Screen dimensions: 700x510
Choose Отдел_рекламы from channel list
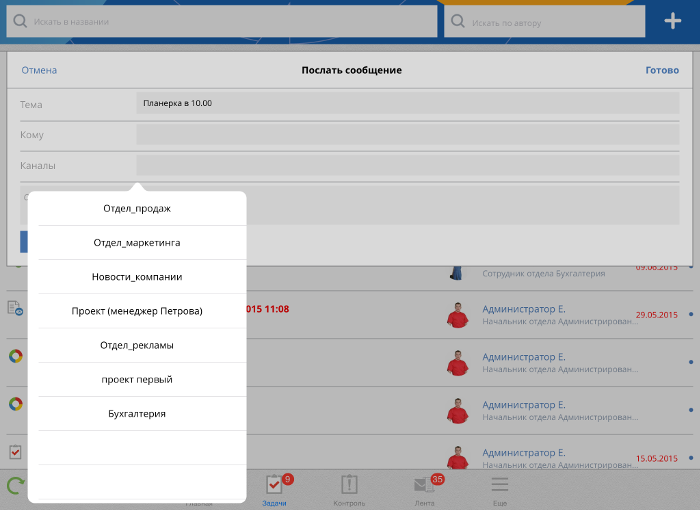[137, 345]
